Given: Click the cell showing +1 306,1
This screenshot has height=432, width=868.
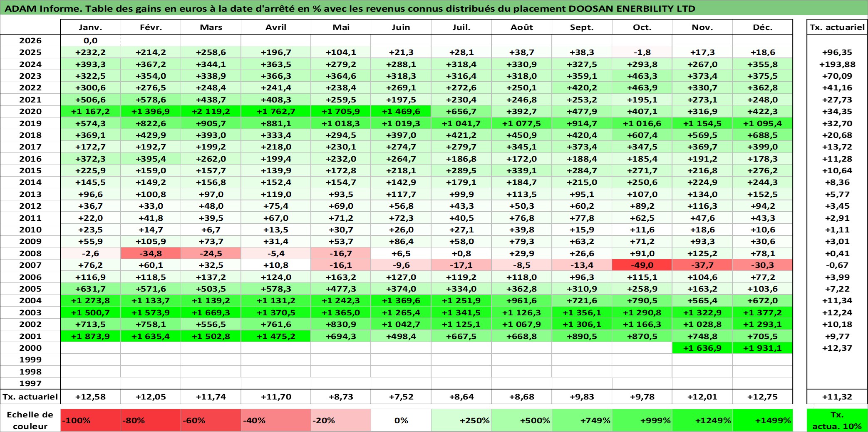Looking at the screenshot, I should click(582, 324).
